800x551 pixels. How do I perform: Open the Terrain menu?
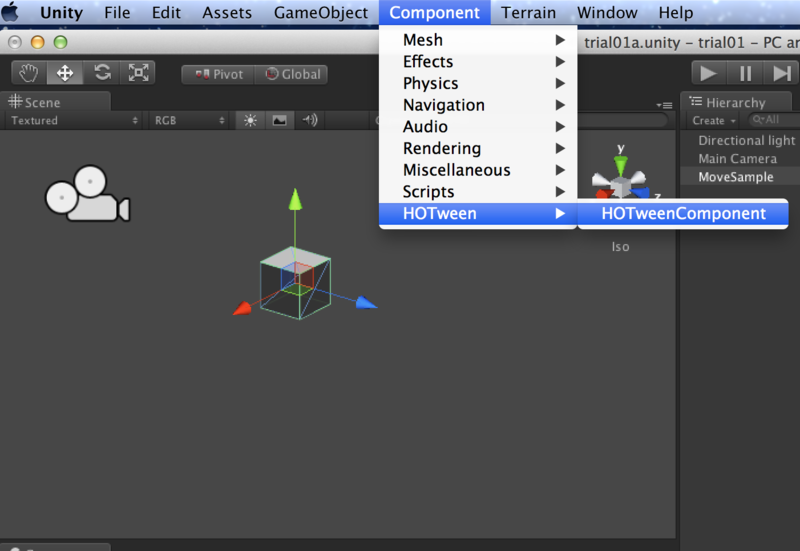click(x=528, y=12)
